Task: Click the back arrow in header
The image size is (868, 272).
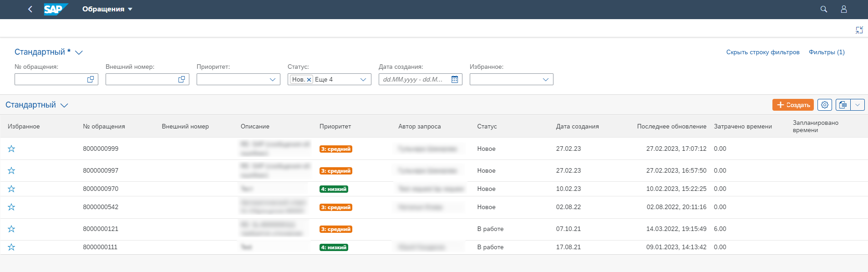Action: (30, 9)
